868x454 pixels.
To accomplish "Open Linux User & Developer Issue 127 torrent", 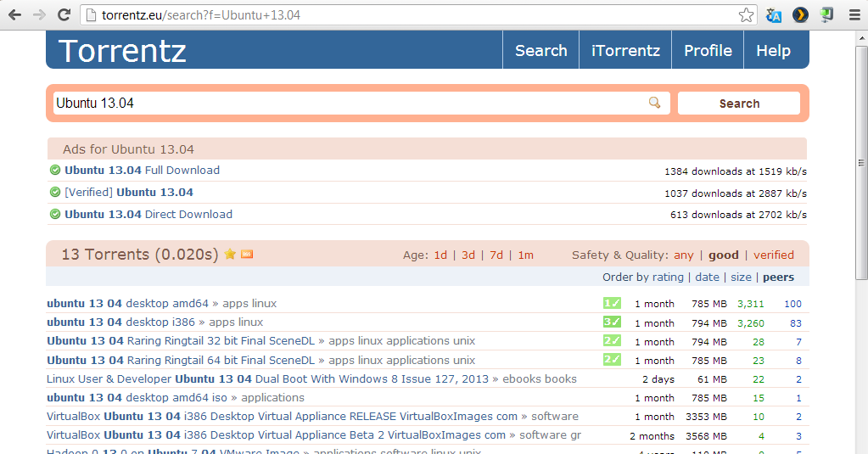I will point(267,378).
